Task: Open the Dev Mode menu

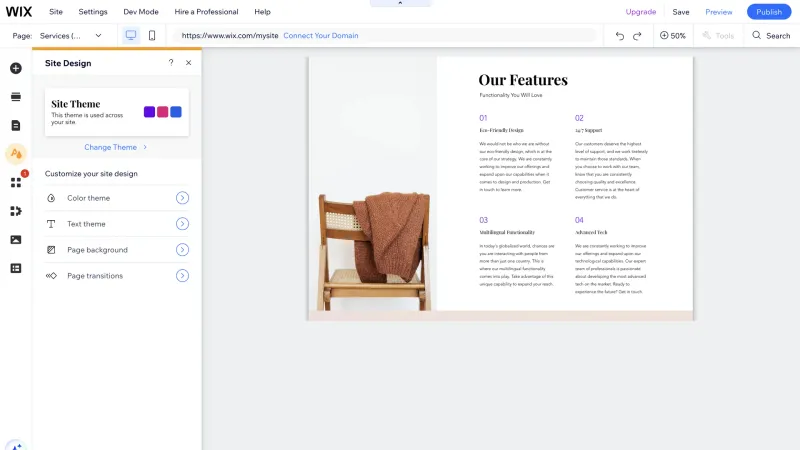Action: pyautogui.click(x=141, y=12)
